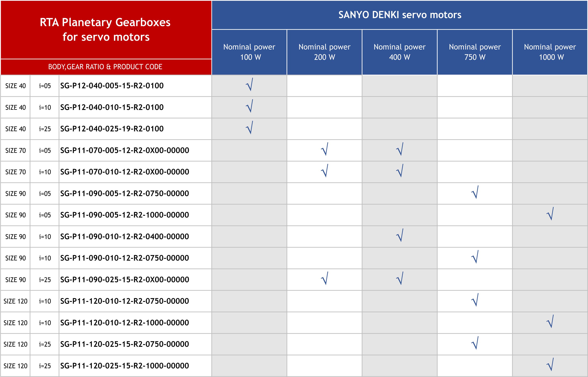Select the 'Nominal power 1000 W' column header

pyautogui.click(x=550, y=52)
